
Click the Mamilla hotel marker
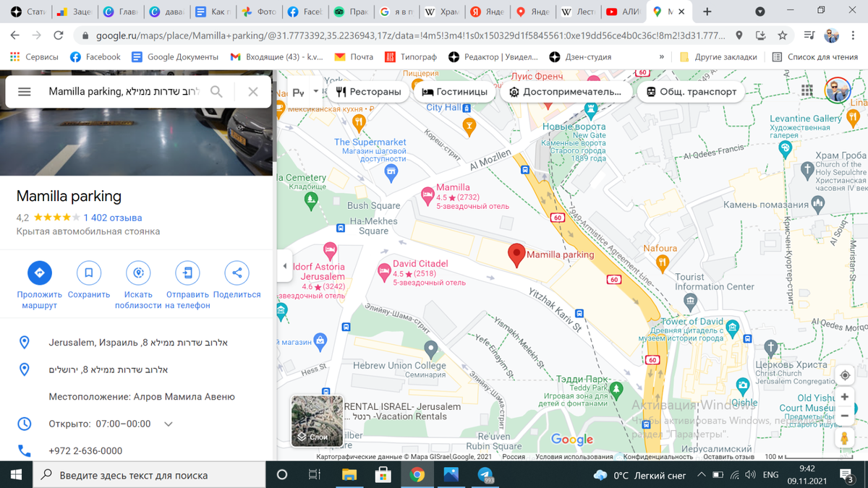pyautogui.click(x=427, y=194)
